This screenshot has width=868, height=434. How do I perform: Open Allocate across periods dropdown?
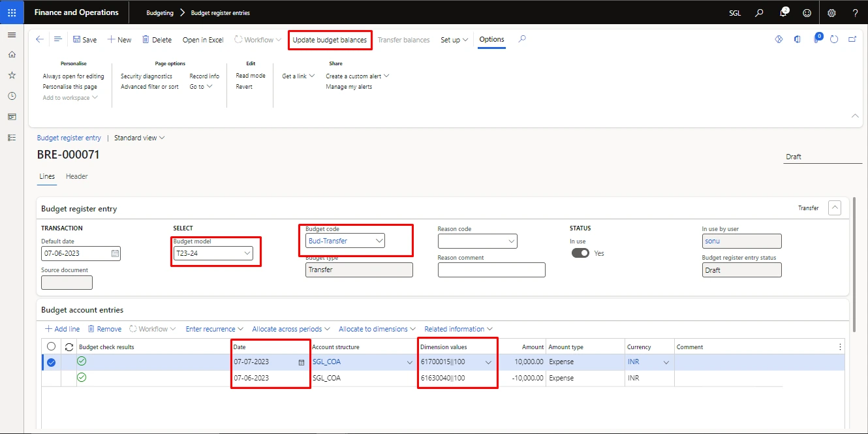pos(291,329)
